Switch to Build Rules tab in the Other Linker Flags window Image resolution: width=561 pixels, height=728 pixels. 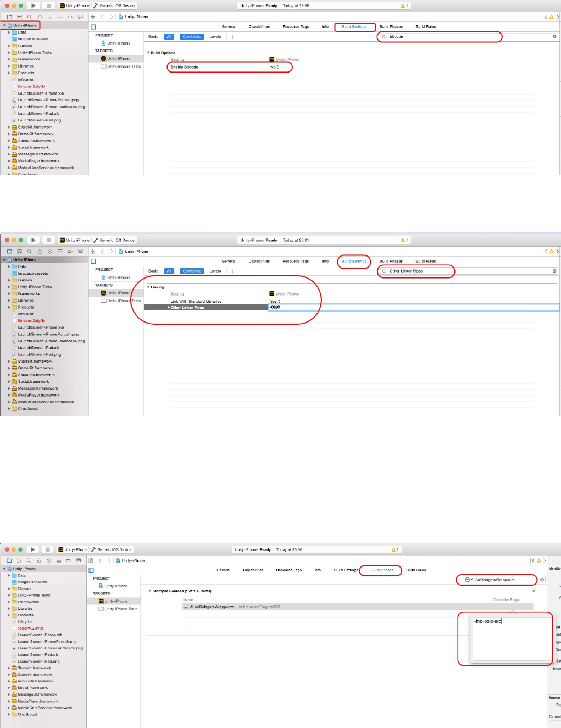point(426,262)
